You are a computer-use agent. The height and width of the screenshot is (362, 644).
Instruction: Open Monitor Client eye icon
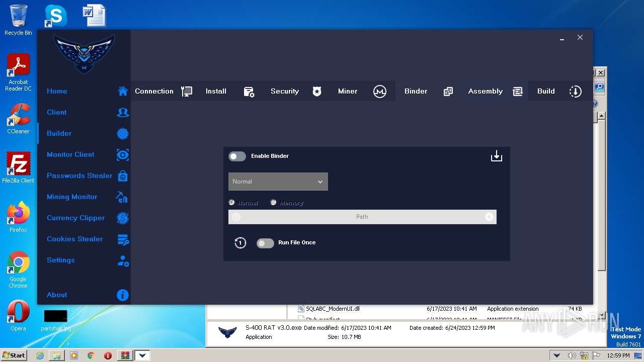[123, 154]
